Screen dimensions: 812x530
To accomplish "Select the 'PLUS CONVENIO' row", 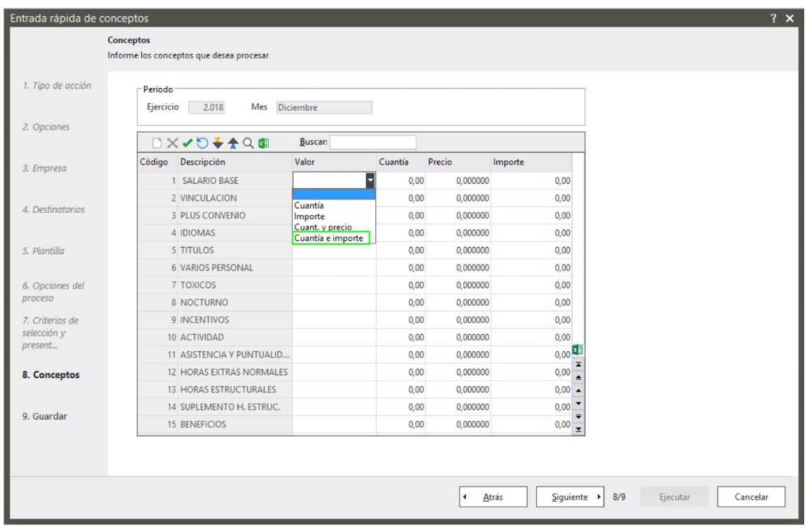I will pos(355,216).
